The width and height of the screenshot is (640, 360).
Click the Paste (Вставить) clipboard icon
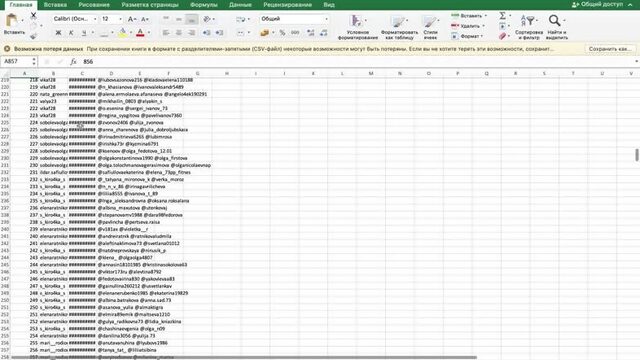point(12,20)
